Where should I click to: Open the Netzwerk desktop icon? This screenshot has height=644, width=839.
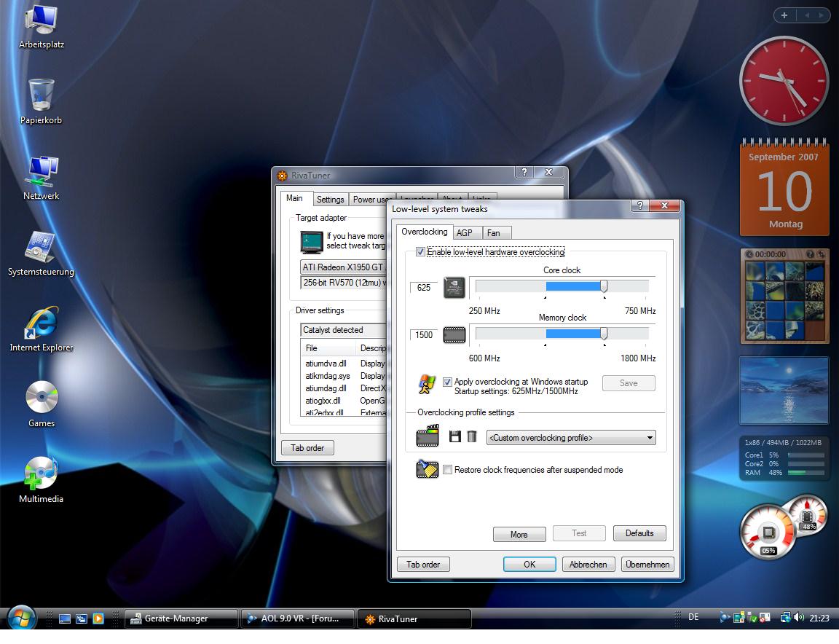coord(42,178)
